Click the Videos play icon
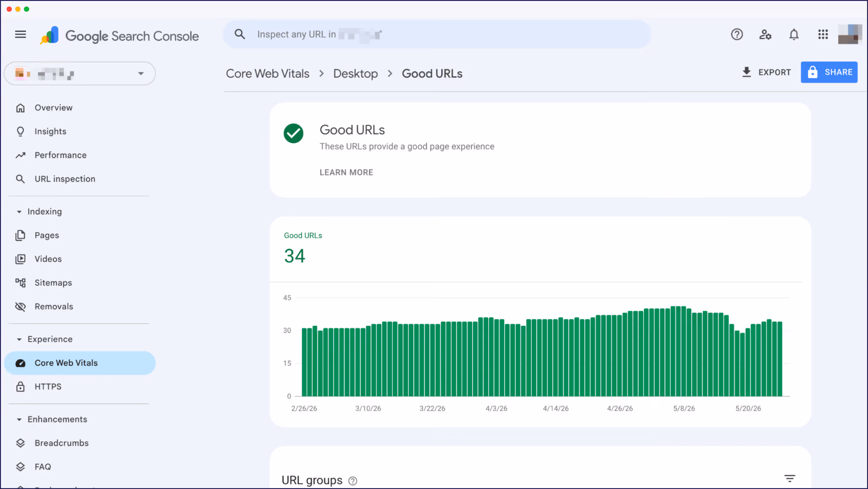The height and width of the screenshot is (489, 868). coord(20,259)
